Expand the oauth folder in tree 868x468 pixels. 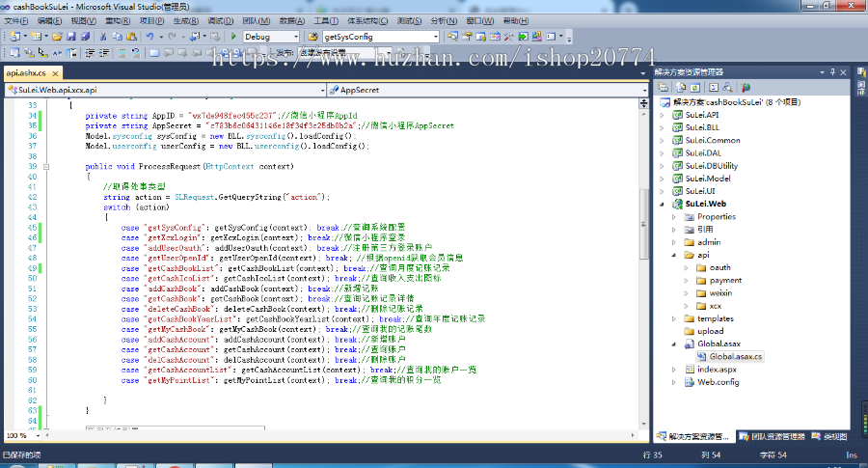(x=688, y=267)
